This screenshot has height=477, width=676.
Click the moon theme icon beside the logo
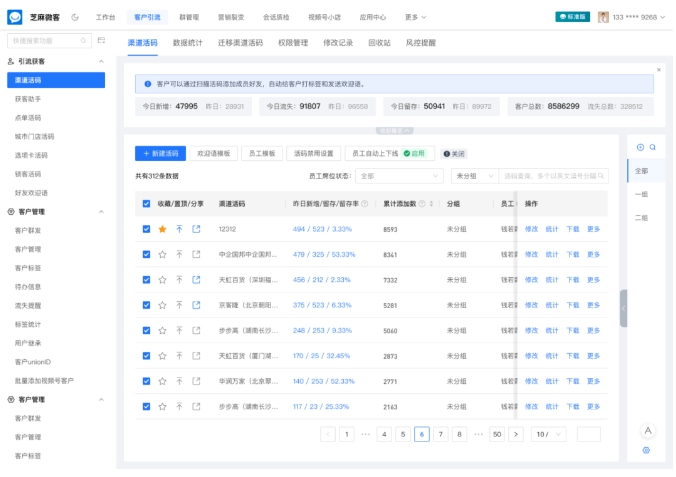click(75, 17)
